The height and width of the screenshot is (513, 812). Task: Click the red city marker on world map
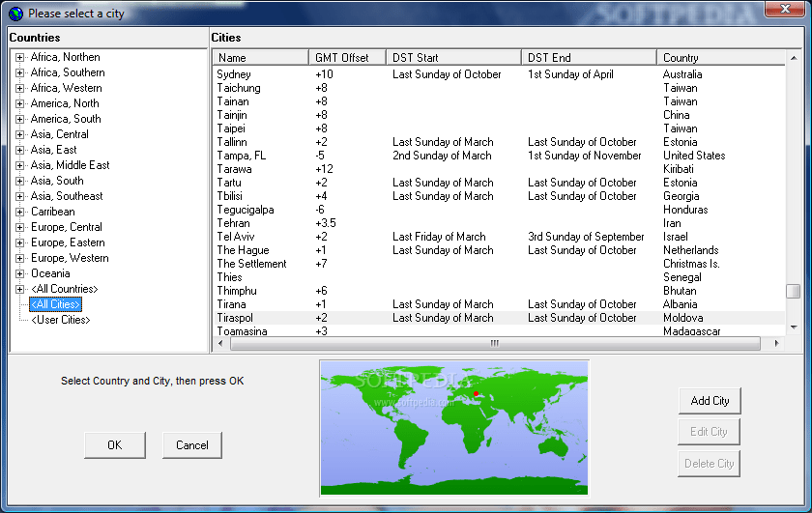[x=476, y=394]
